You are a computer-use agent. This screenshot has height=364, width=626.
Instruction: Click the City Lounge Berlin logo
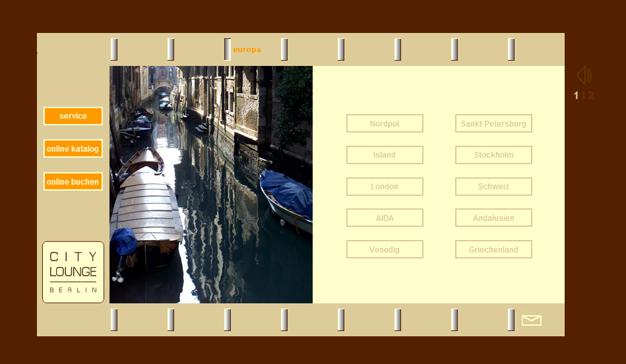(x=73, y=272)
